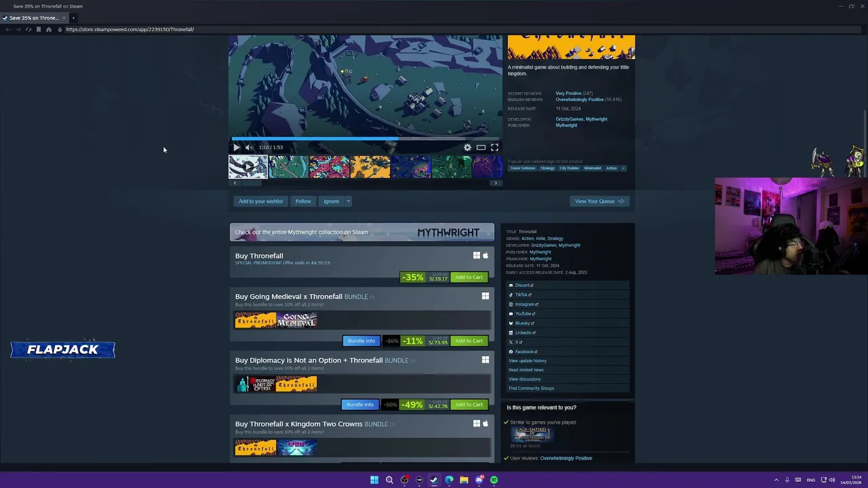Reload the Steam store page
Viewport: 868px width, 488px height.
tap(28, 29)
